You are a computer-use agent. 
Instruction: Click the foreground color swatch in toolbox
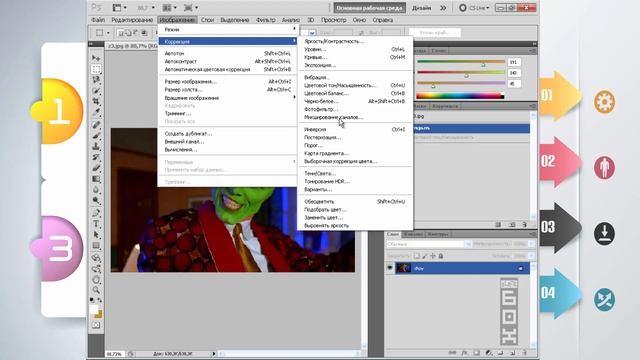[x=94, y=310]
